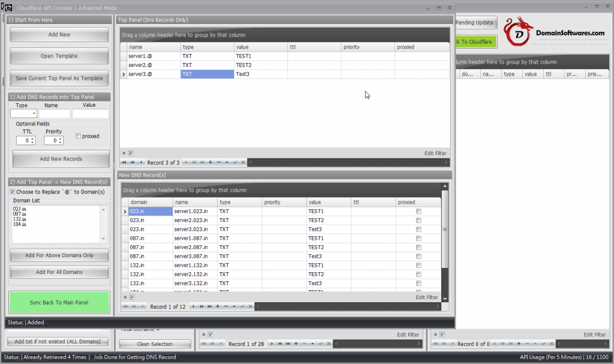Uncheck Choose to Replace @ to Domain(s)
The image size is (614, 364).
tap(13, 192)
